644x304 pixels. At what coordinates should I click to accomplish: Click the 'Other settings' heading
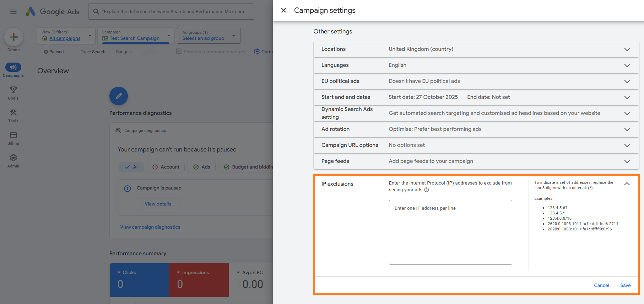pos(333,32)
